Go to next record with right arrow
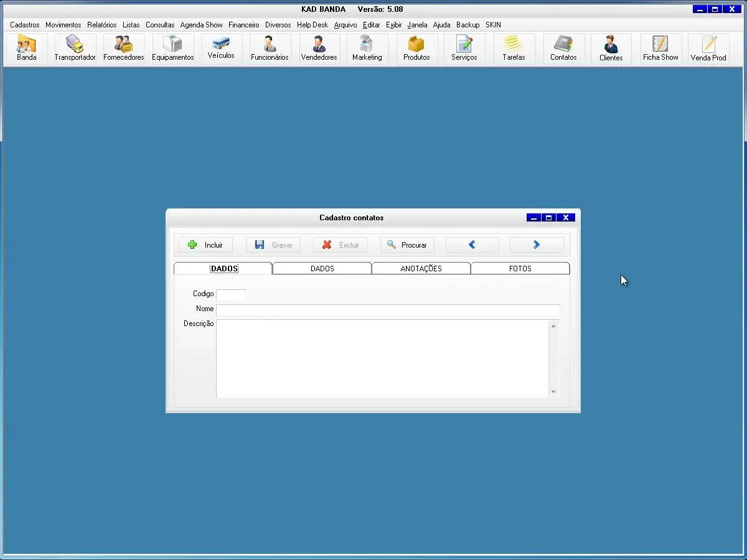Viewport: 747px width, 560px height. [x=536, y=245]
